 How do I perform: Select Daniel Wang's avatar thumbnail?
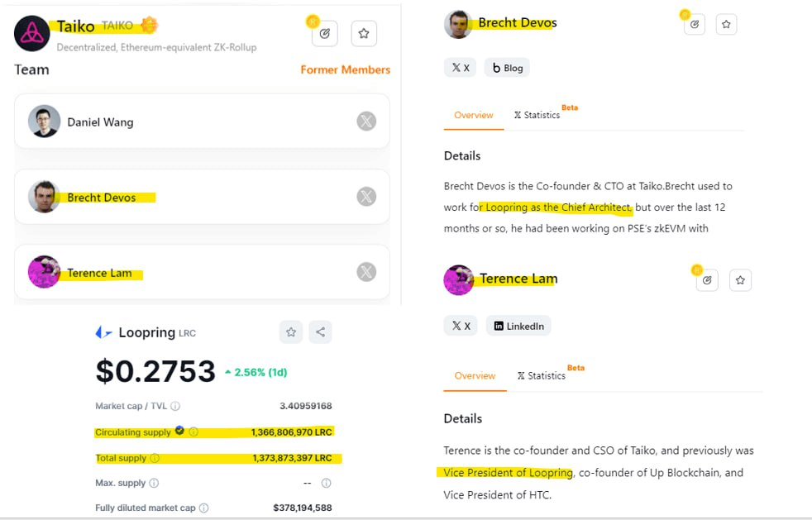(44, 122)
